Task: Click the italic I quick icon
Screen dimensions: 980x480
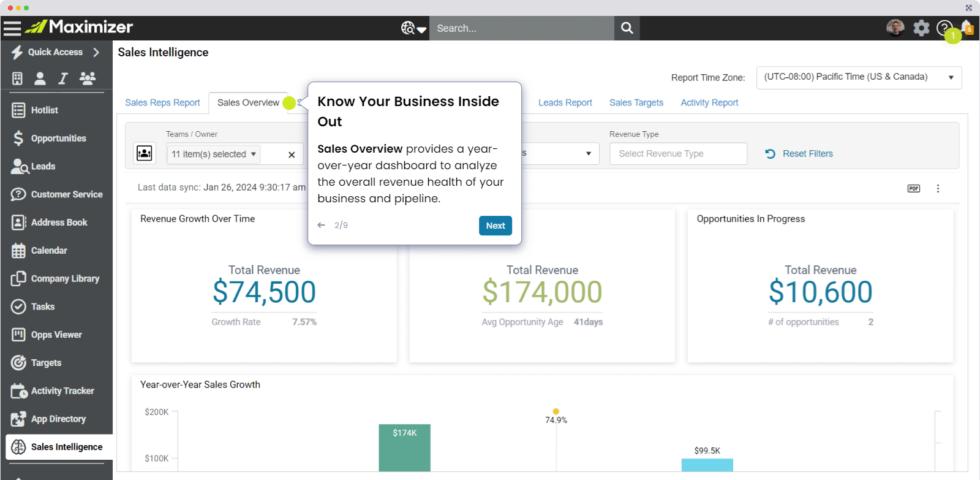Action: point(63,78)
